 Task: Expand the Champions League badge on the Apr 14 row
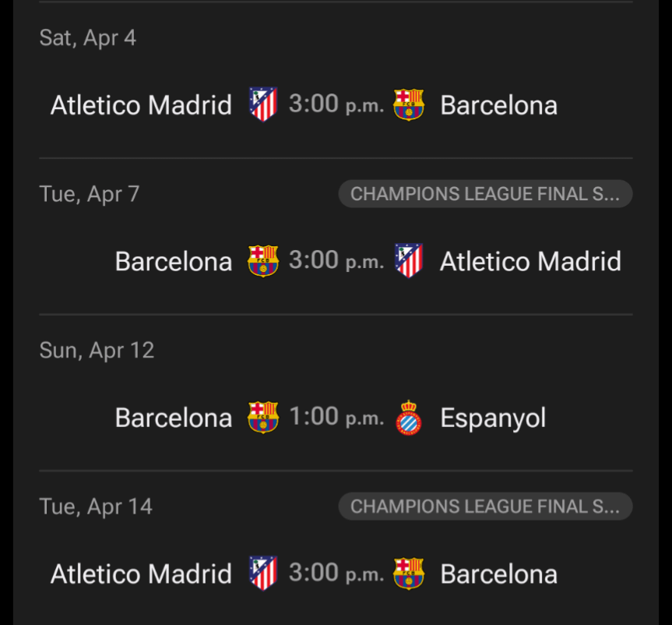[485, 506]
